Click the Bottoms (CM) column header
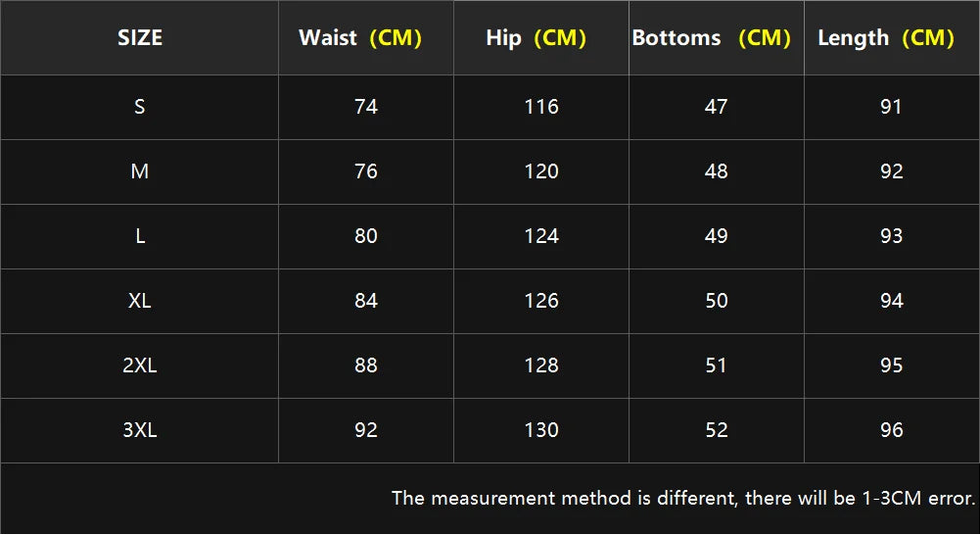 click(x=711, y=38)
